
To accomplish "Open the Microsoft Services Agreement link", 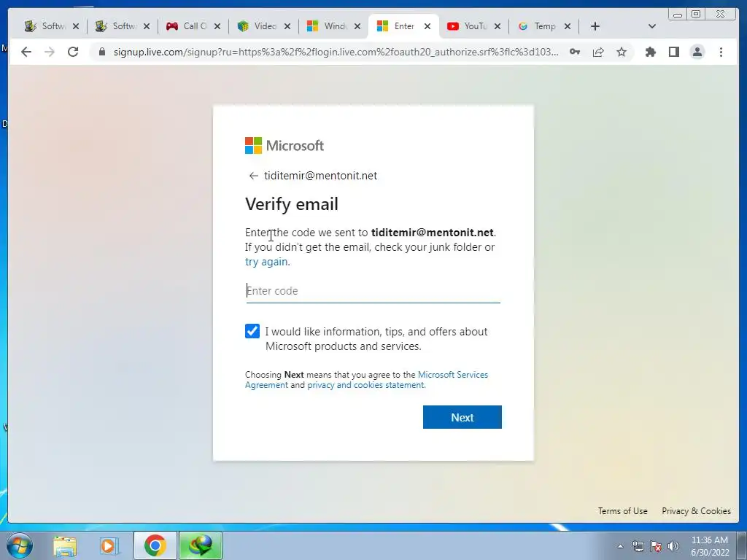I will pos(366,379).
